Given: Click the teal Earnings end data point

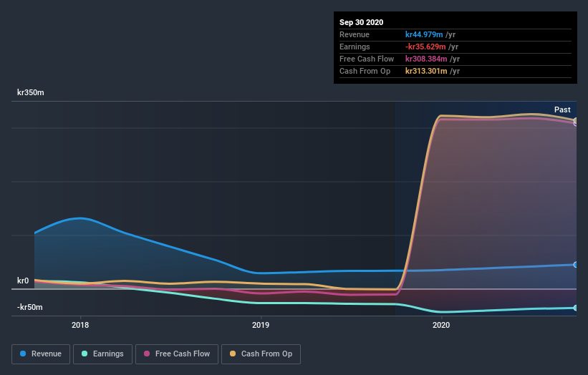Looking at the screenshot, I should tap(575, 308).
